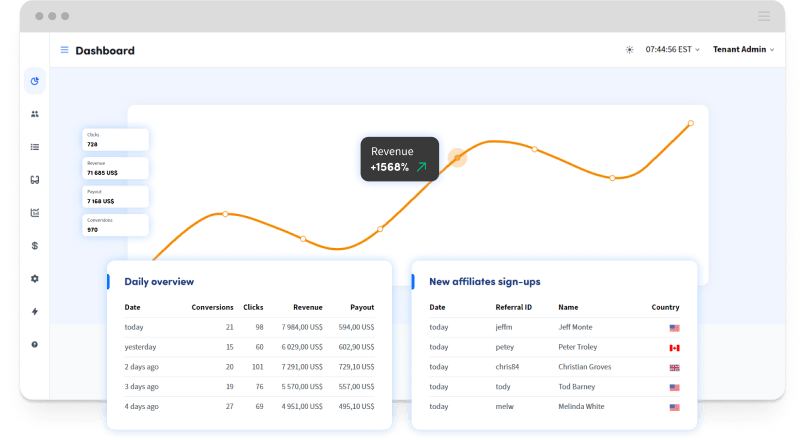The width and height of the screenshot is (805, 440).
Task: Expand the 07:44:56 EST timezone dropdown
Action: coord(673,49)
